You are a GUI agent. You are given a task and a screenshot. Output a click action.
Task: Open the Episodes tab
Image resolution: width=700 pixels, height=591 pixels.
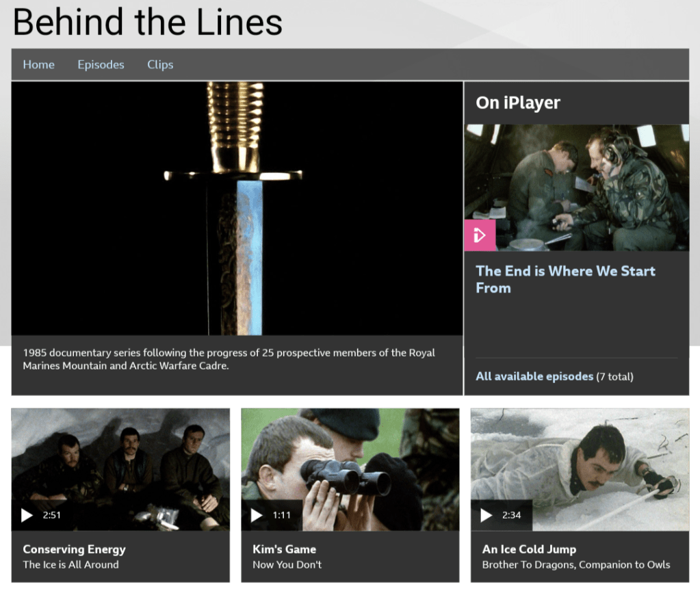coord(101,65)
